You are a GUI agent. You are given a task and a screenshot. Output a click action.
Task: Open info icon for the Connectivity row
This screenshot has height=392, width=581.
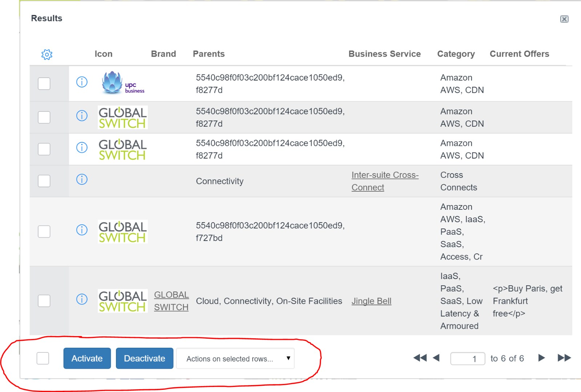[82, 179]
